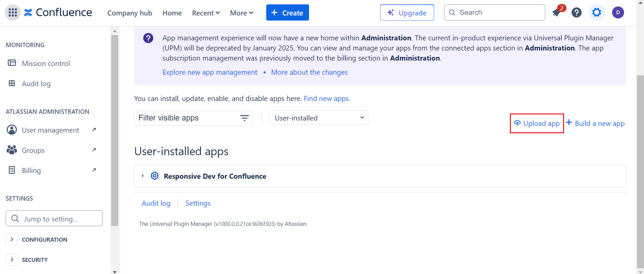Viewport: 644px width, 274px height.
Task: Click the Universal Plugin Manager version text
Action: click(x=223, y=224)
